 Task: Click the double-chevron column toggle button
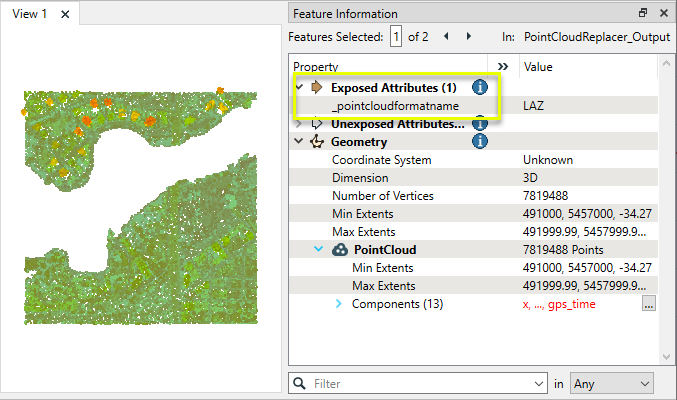tap(502, 67)
